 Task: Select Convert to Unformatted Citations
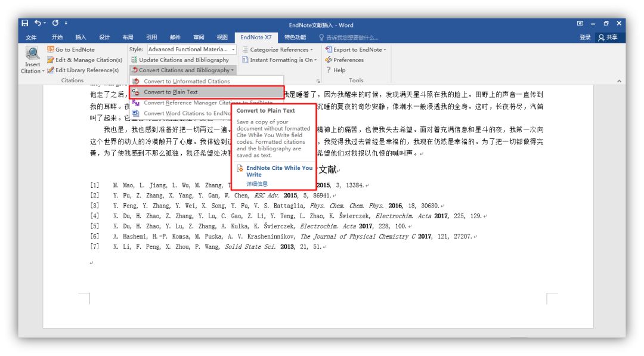[186, 81]
